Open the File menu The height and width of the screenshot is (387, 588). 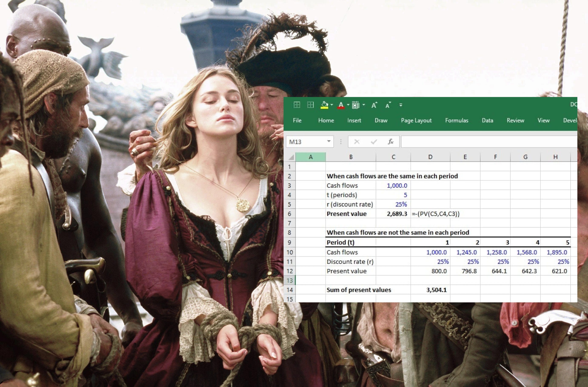tap(297, 121)
